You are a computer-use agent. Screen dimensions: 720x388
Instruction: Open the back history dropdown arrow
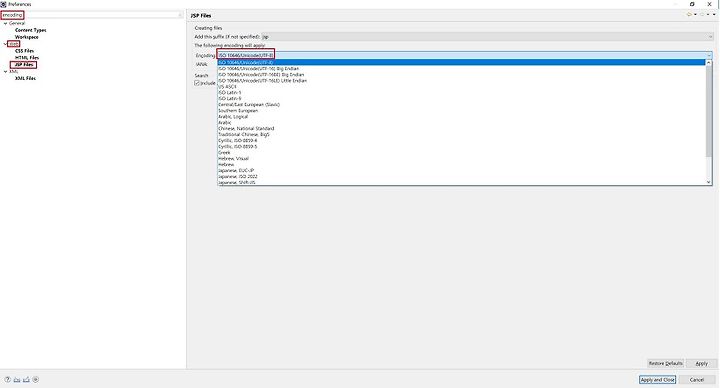695,15
